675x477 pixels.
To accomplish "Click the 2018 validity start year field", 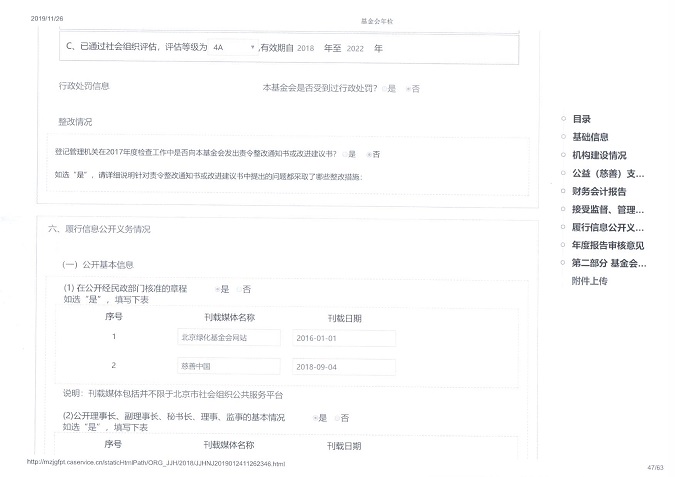I will coord(306,48).
